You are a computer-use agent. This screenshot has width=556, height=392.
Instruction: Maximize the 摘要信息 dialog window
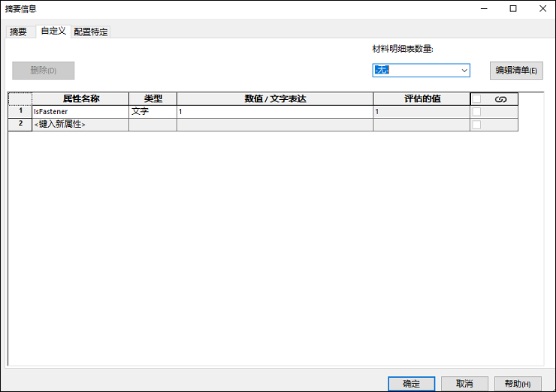512,9
